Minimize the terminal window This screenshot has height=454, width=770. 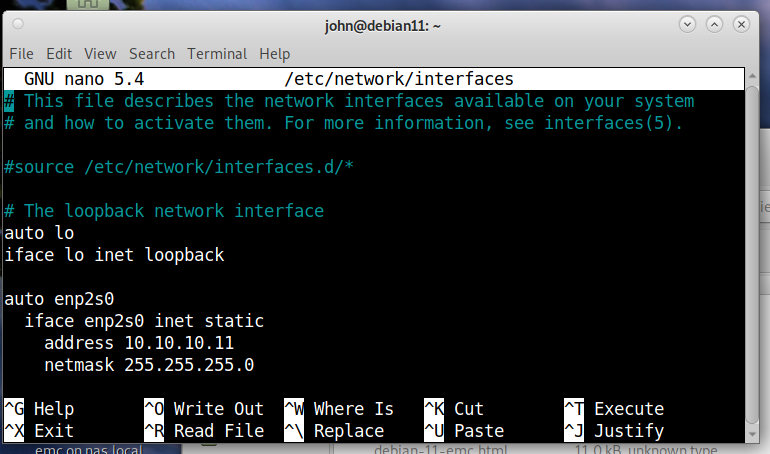[x=687, y=24]
